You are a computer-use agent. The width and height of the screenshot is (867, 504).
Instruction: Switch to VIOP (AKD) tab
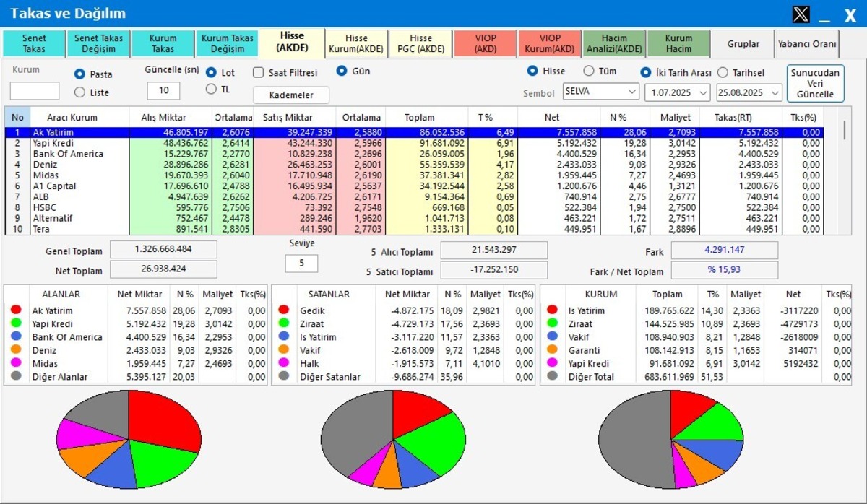pyautogui.click(x=485, y=43)
